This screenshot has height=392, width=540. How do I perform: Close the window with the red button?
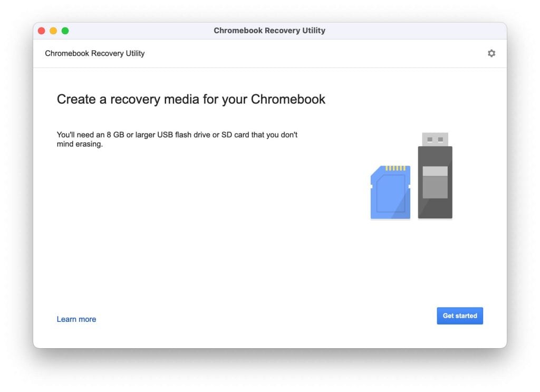point(41,31)
